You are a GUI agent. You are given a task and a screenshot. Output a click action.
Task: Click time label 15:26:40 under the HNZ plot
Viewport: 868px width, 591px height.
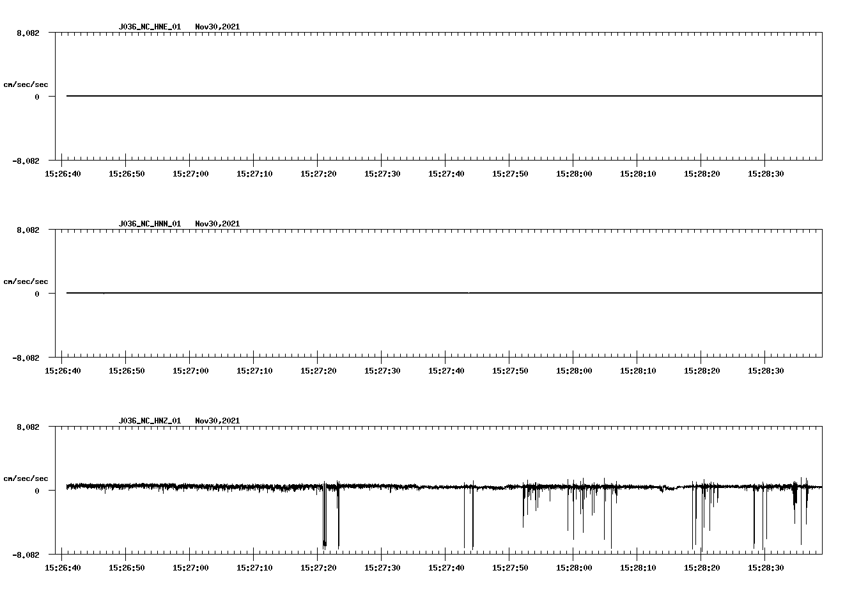pos(63,568)
